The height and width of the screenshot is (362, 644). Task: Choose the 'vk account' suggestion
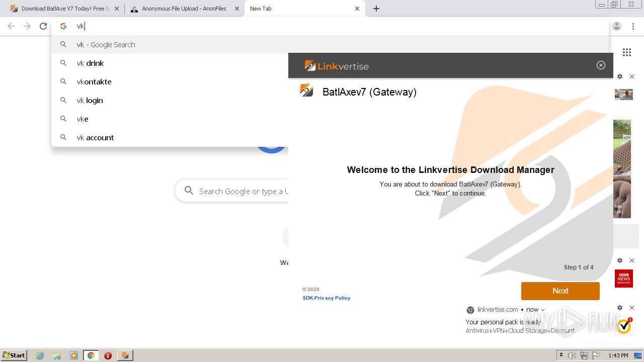pyautogui.click(x=170, y=138)
